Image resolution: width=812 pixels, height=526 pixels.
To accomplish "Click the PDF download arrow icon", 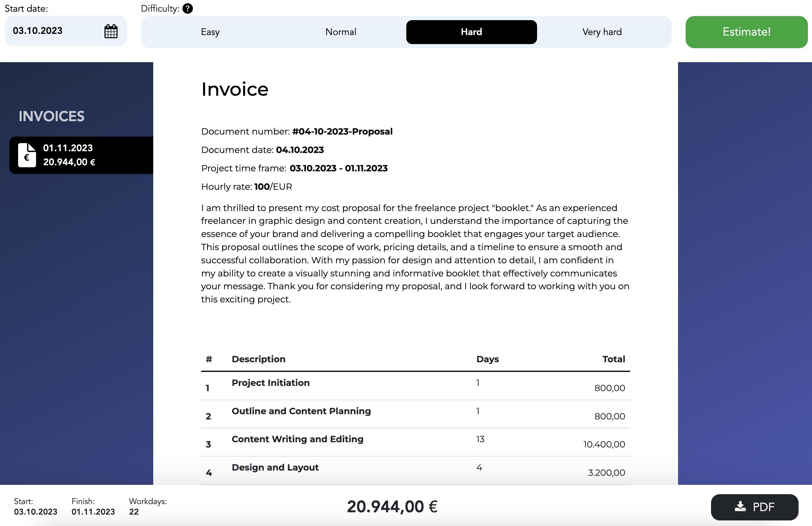I will (x=740, y=506).
